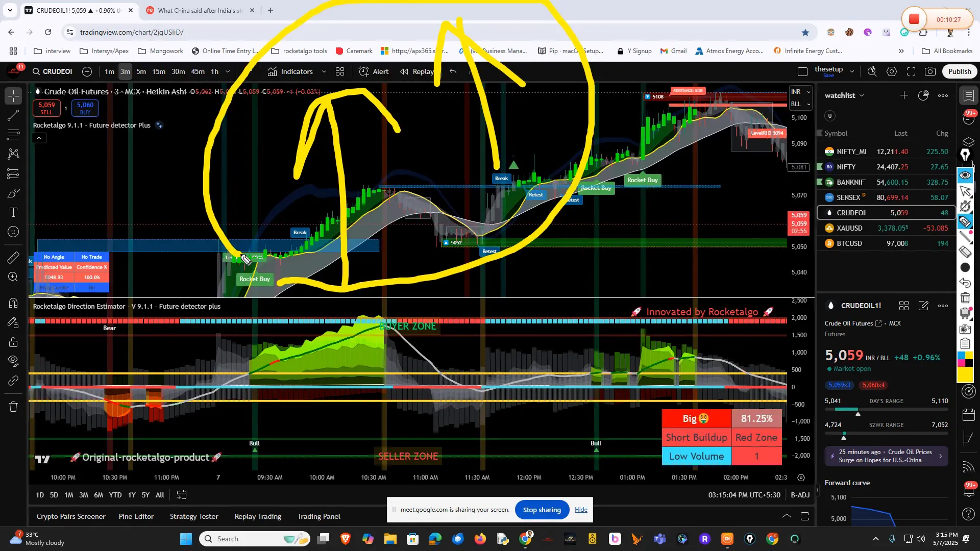Stop sharing the screen
980x551 pixels.
point(542,510)
